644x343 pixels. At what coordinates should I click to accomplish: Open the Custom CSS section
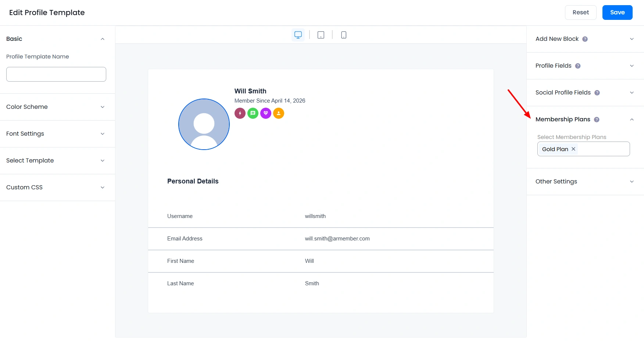pos(102,187)
